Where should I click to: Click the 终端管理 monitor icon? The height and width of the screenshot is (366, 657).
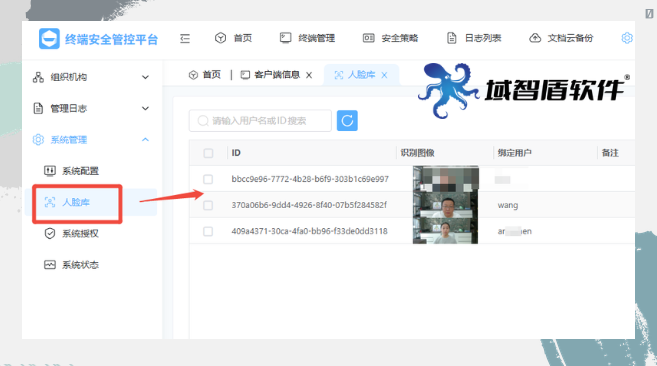(285, 38)
